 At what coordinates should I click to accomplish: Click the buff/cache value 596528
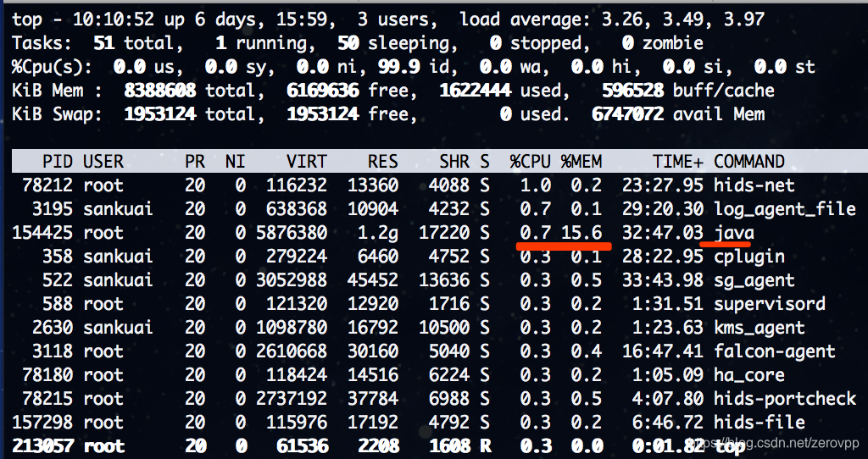[632, 91]
